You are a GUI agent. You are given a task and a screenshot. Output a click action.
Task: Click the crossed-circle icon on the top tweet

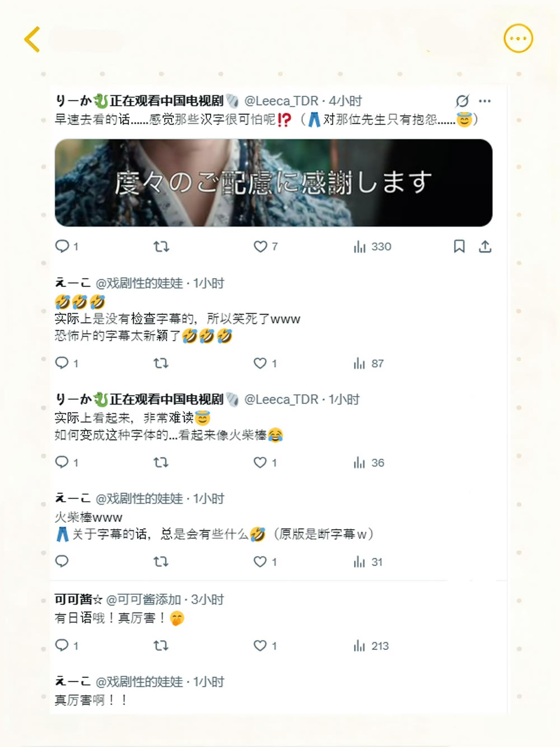(x=462, y=101)
